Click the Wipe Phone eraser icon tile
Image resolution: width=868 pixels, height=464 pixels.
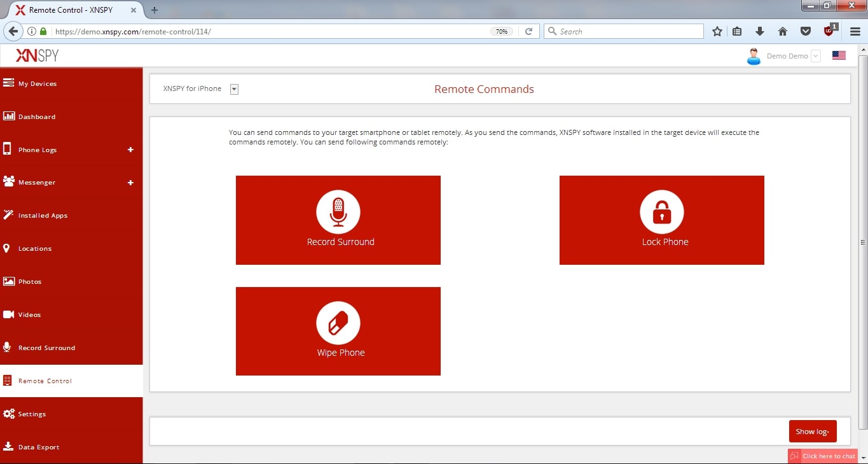click(x=338, y=331)
